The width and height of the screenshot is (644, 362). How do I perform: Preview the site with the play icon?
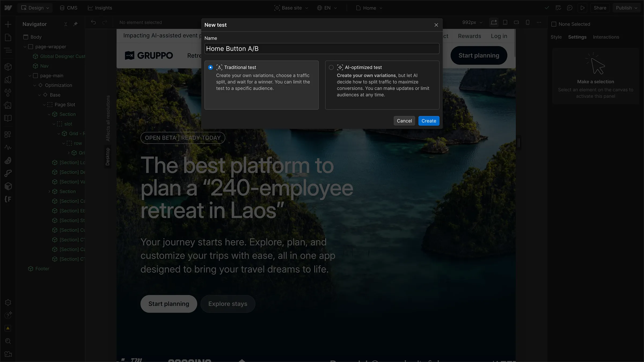click(582, 8)
